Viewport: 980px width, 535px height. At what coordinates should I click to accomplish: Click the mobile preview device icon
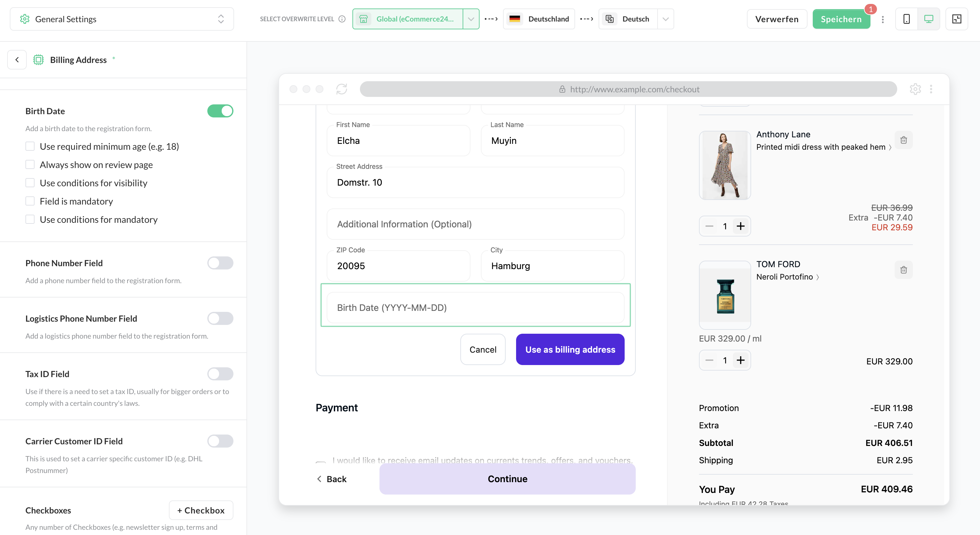pos(907,19)
